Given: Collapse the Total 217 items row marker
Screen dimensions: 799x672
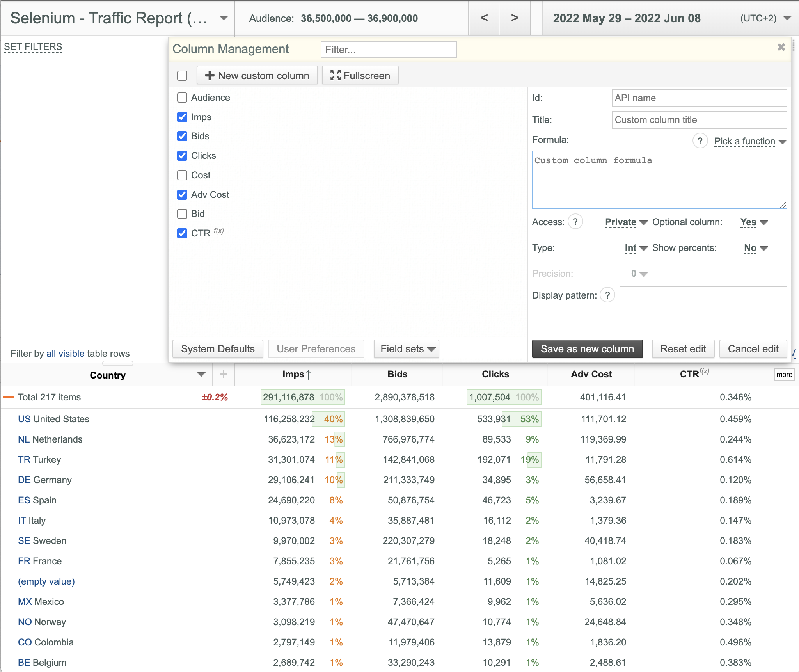Looking at the screenshot, I should (x=9, y=397).
